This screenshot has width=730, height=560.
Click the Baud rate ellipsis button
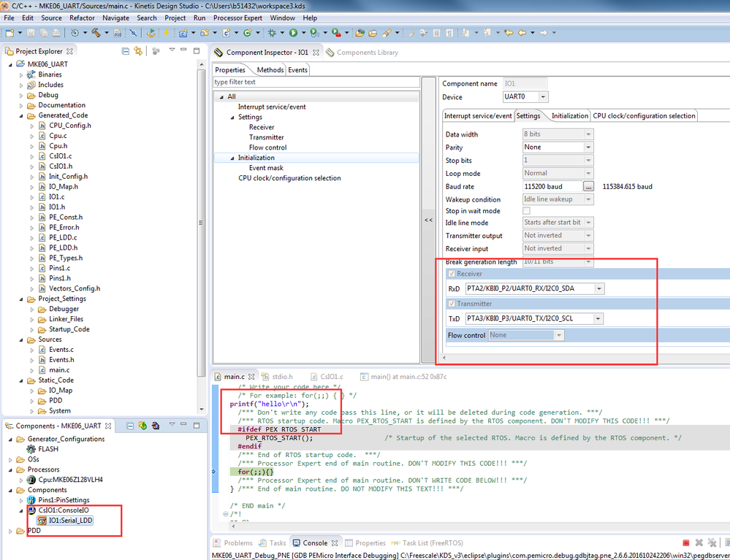pyautogui.click(x=589, y=186)
